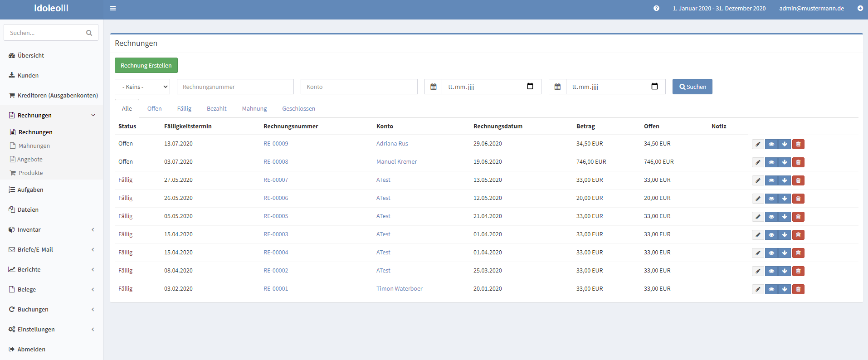The width and height of the screenshot is (868, 360).
Task: Switch to the Fällig tab
Action: (x=184, y=109)
